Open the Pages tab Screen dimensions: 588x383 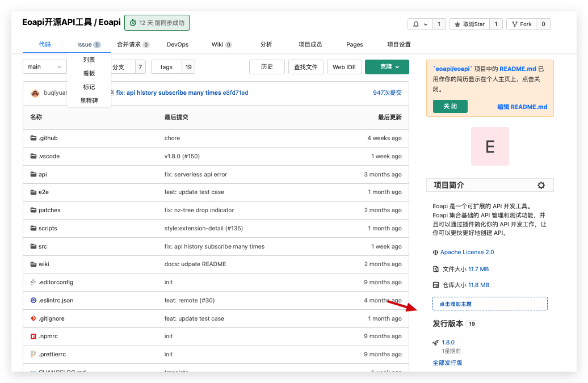click(x=354, y=45)
